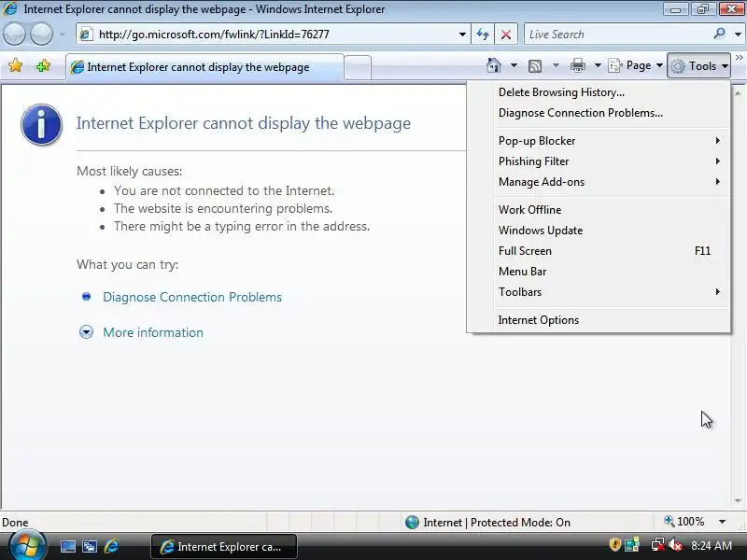Image resolution: width=747 pixels, height=560 pixels.
Task: Select the 'Internet Explorer cannot display' tab
Action: (x=204, y=67)
